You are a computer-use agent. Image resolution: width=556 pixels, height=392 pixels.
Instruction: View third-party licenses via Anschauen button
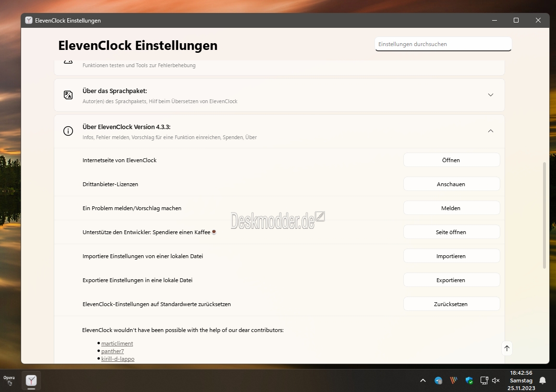coord(451,184)
